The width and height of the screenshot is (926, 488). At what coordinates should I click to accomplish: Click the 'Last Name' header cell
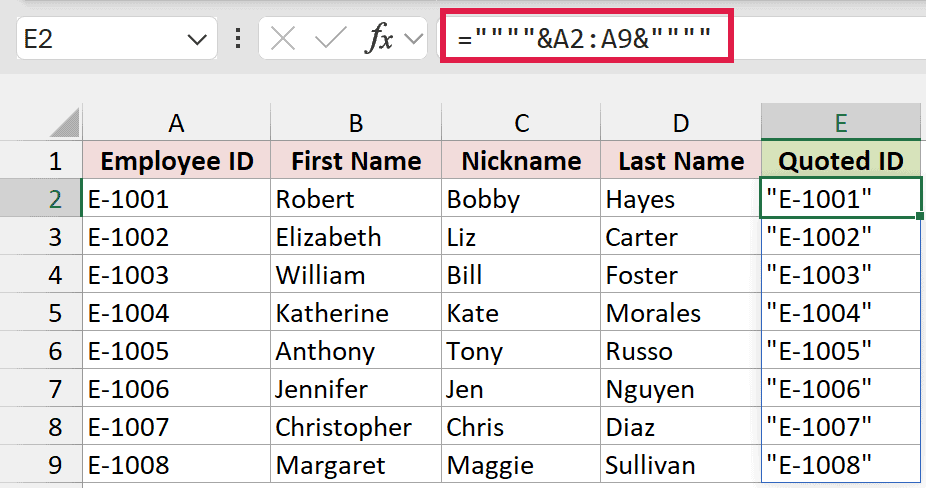click(681, 161)
